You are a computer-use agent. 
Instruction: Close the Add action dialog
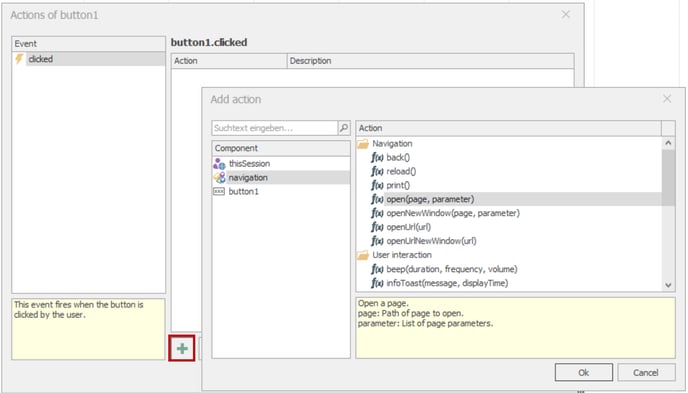667,99
